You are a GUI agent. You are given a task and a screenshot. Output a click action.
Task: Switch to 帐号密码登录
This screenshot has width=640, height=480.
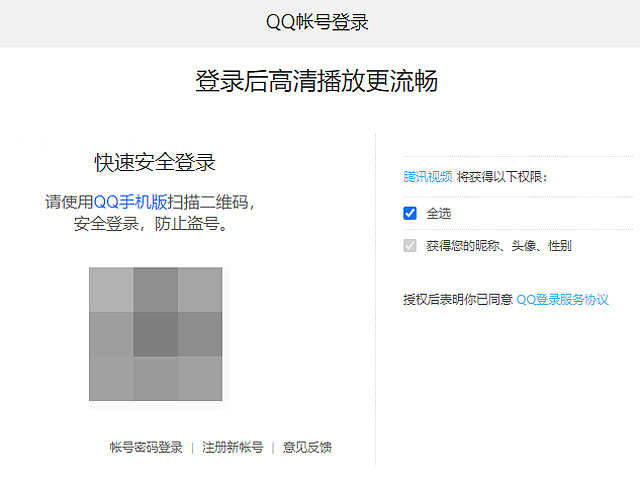[x=146, y=447]
